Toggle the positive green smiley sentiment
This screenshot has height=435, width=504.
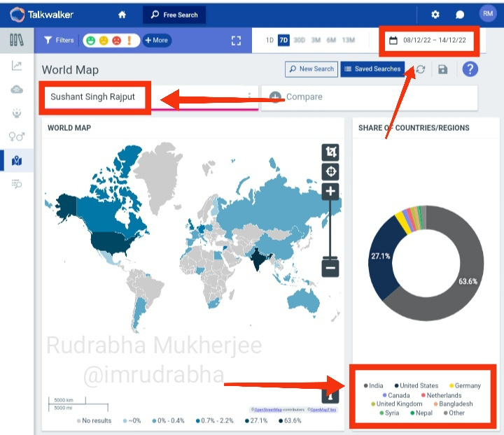click(91, 41)
